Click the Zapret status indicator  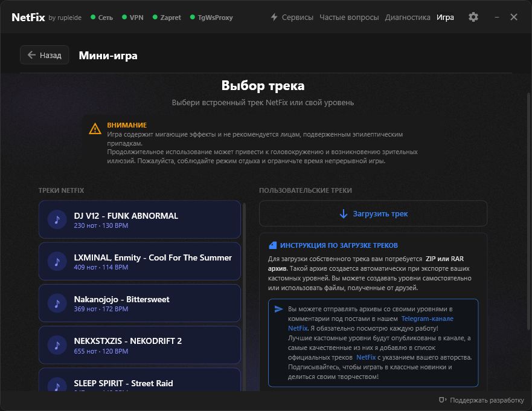[x=167, y=18]
